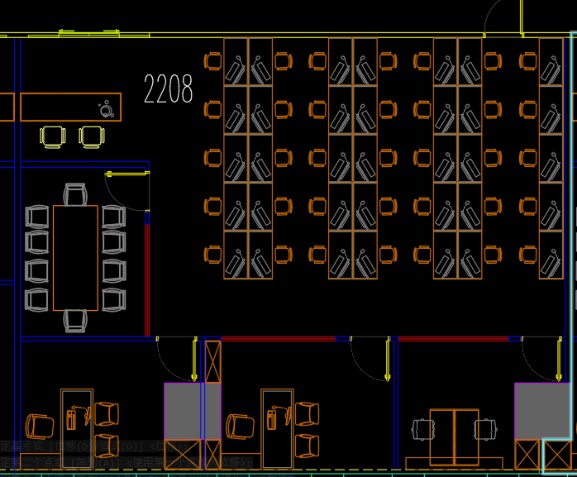Click the right gray filled hatch rectangle
577x477 pixels.
[x=542, y=411]
